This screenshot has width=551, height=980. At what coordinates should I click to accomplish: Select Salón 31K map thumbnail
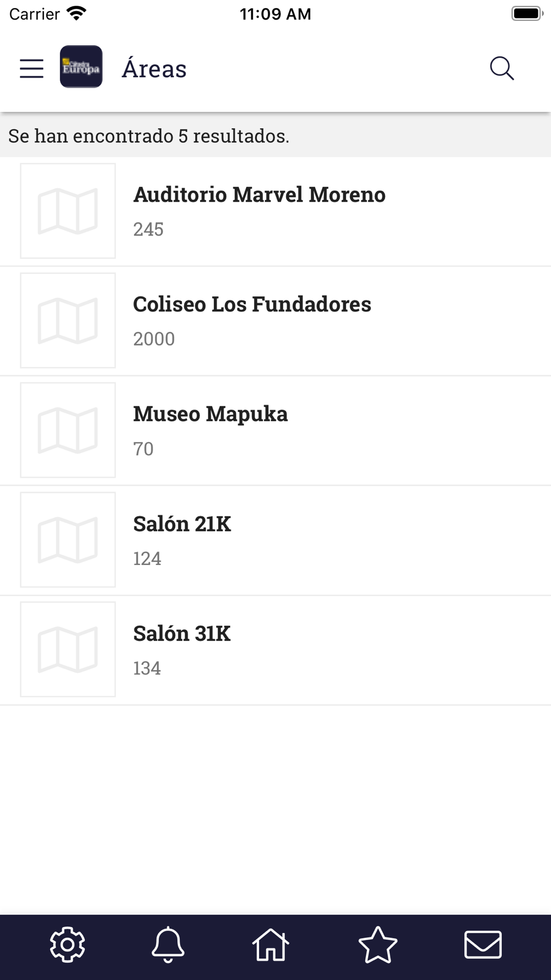(68, 649)
